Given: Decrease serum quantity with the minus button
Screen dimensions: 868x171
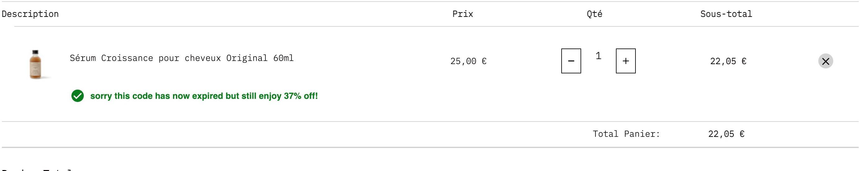Looking at the screenshot, I should coord(571,61).
